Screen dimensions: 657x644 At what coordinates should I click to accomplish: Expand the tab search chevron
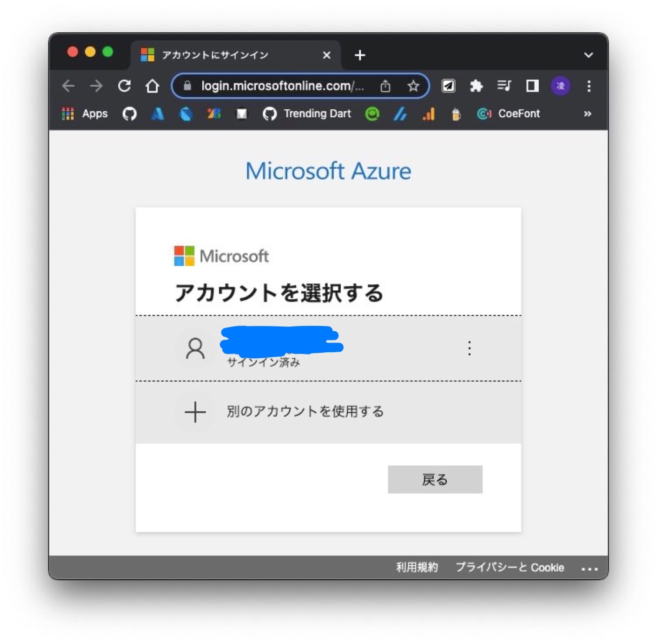click(588, 55)
